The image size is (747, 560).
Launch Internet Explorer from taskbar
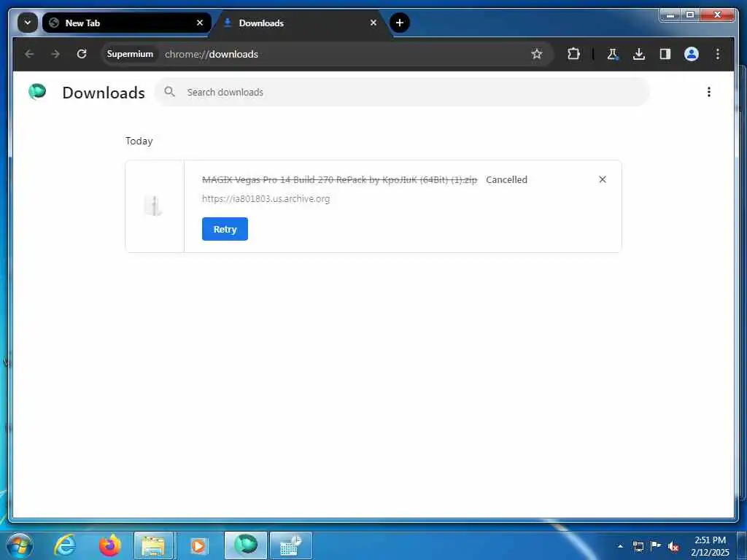65,545
